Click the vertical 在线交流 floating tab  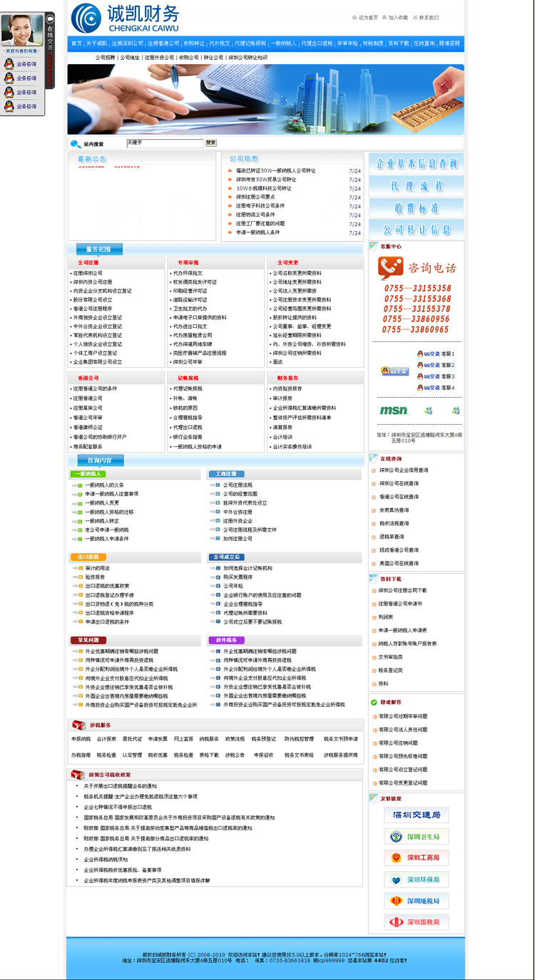50,51
